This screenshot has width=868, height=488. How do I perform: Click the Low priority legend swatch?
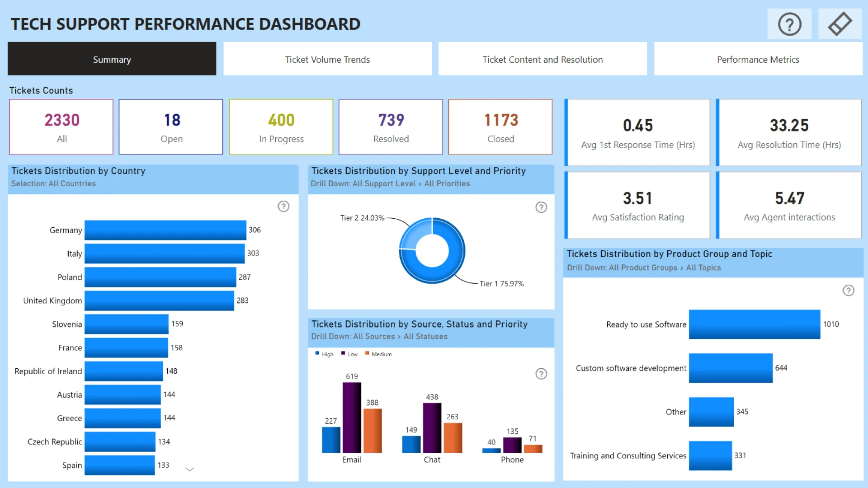click(343, 353)
